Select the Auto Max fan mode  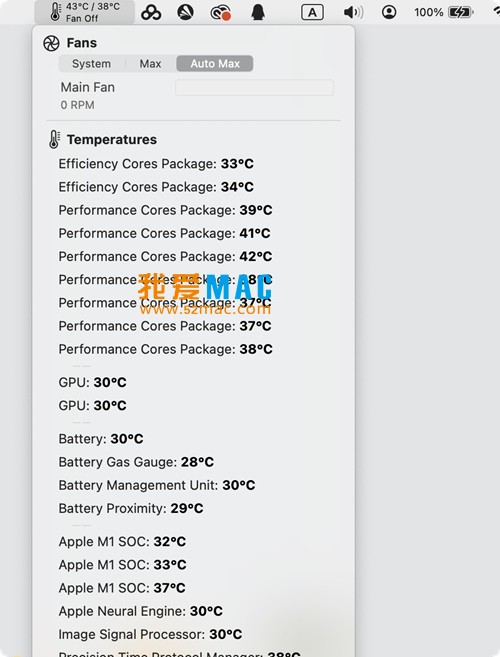[x=215, y=64]
